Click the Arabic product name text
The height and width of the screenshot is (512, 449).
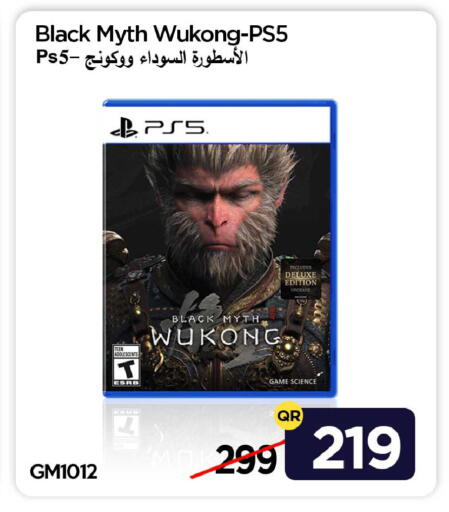tap(166, 59)
